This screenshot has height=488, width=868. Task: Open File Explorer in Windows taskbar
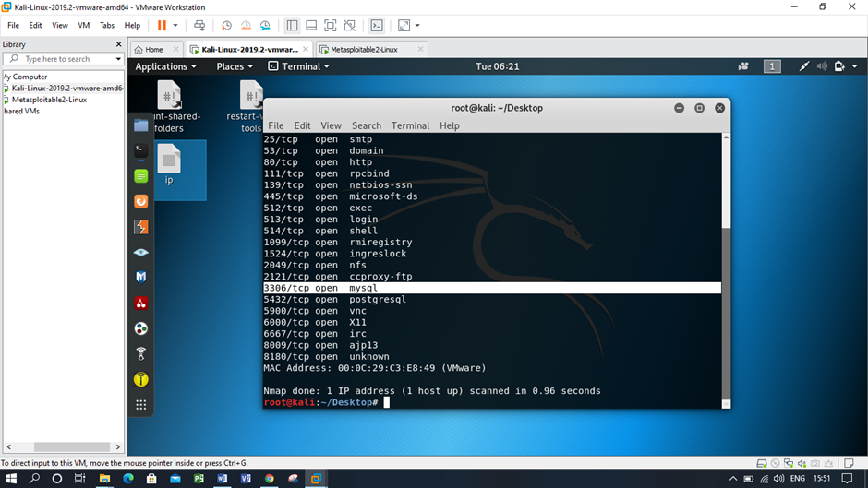pyautogui.click(x=104, y=479)
